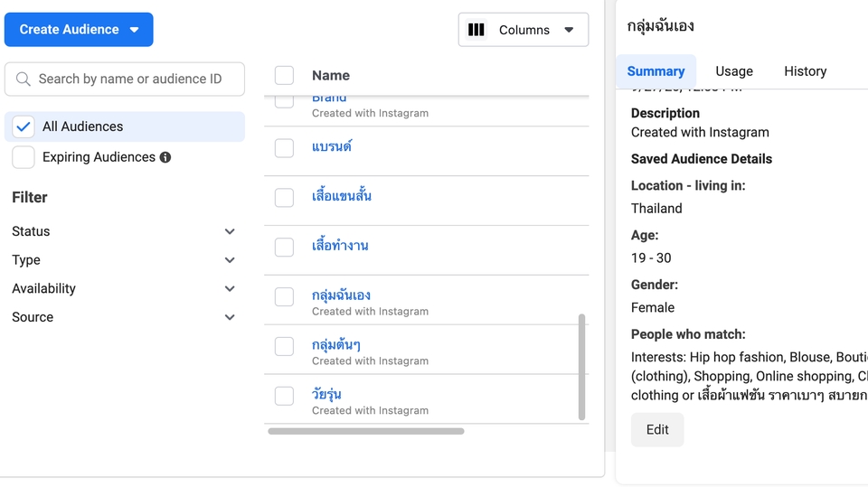This screenshot has height=487, width=868.
Task: Focus the Search by name or audience ID field
Action: [x=125, y=80]
